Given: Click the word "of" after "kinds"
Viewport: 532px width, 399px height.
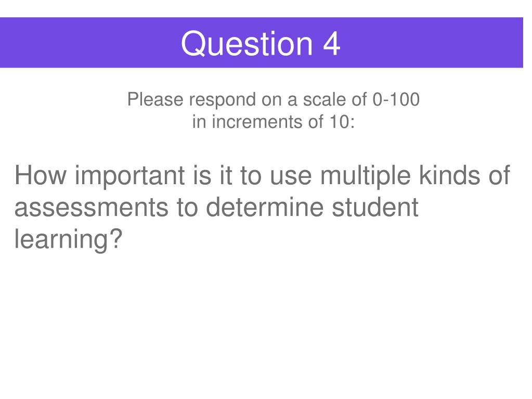Looking at the screenshot, I should [499, 175].
